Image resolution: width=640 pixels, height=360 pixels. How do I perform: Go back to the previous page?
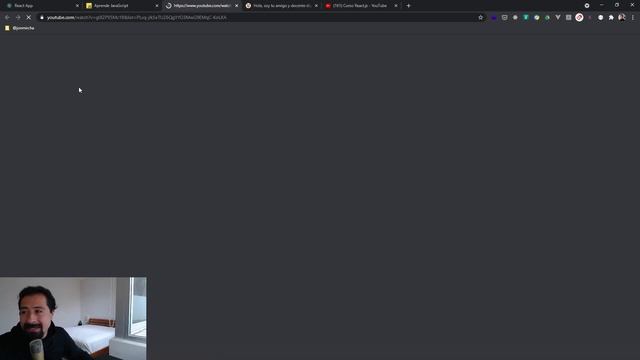pos(7,18)
